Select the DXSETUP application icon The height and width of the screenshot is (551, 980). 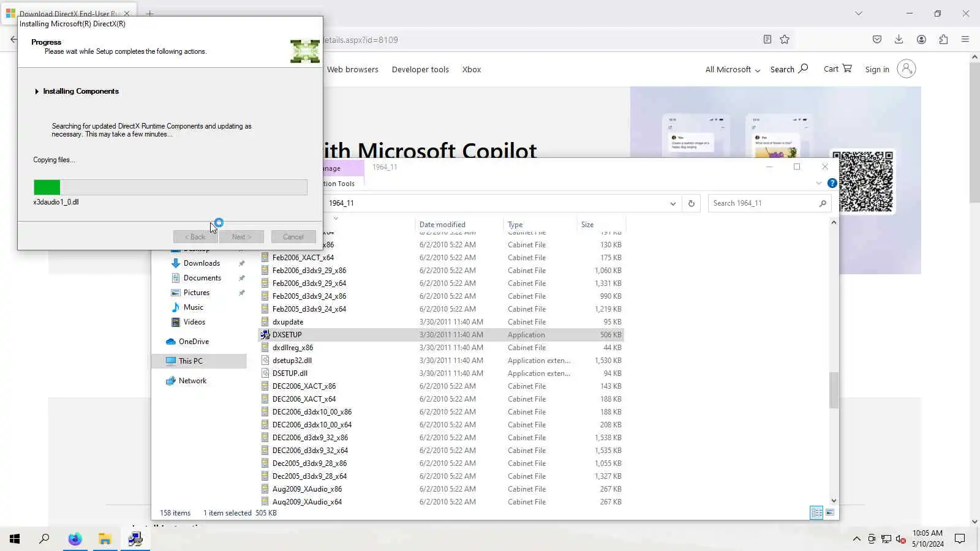point(265,335)
